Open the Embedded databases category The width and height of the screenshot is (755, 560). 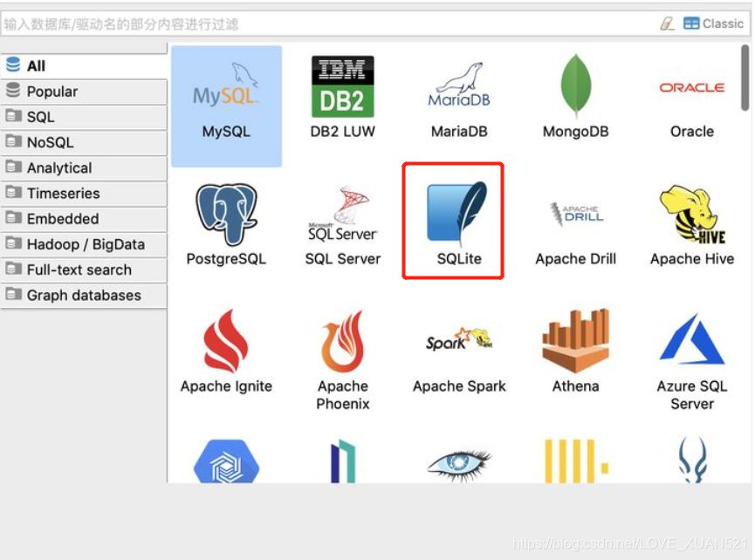(x=84, y=219)
